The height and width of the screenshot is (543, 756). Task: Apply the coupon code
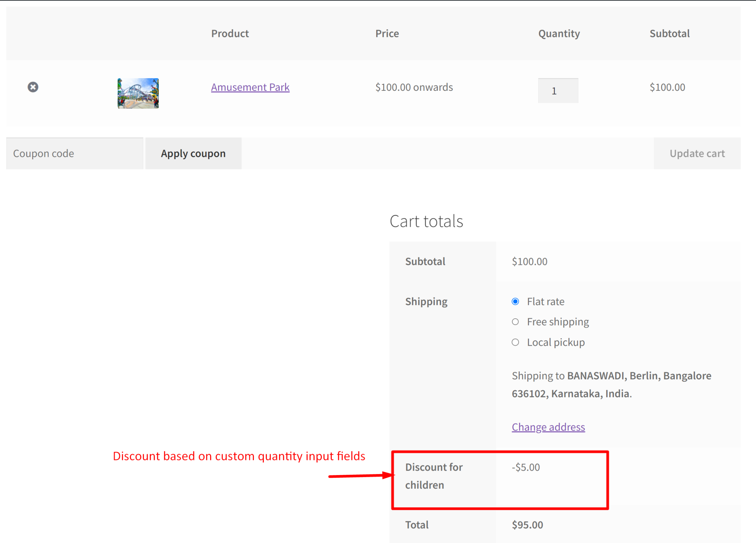[x=193, y=153]
